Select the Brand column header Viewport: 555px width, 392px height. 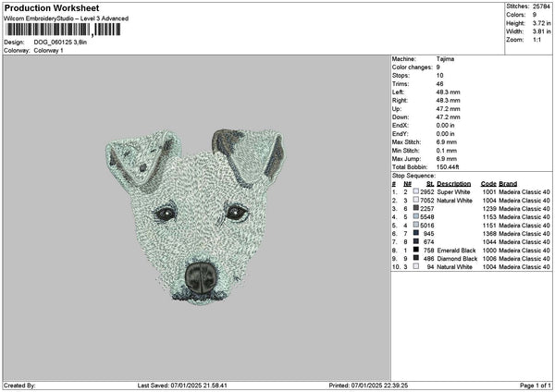(x=508, y=183)
